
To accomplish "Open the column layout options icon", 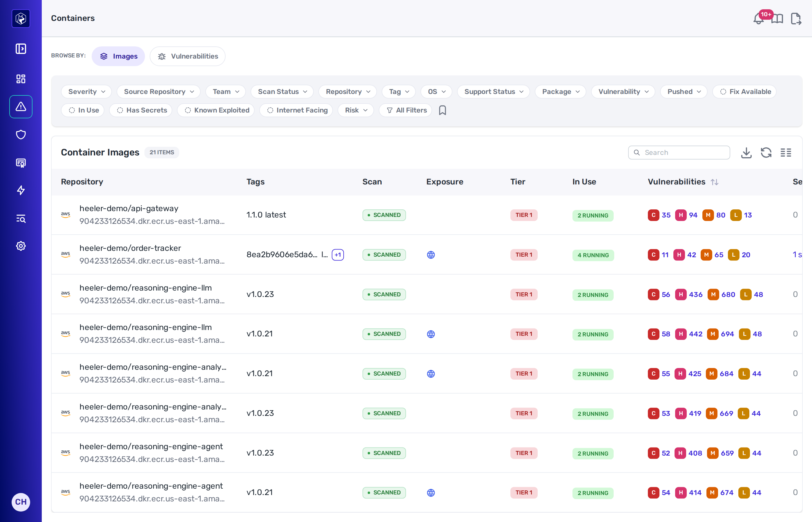I will [786, 153].
